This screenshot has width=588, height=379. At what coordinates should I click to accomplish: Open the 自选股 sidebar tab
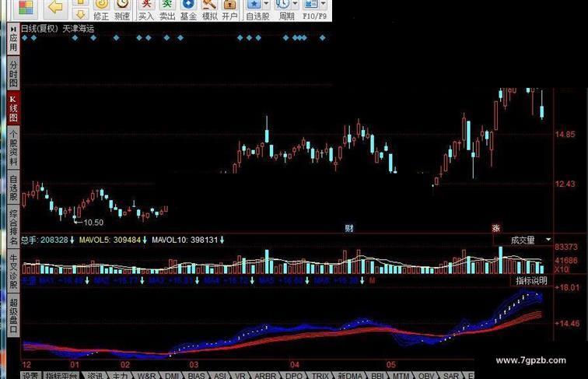click(x=13, y=188)
